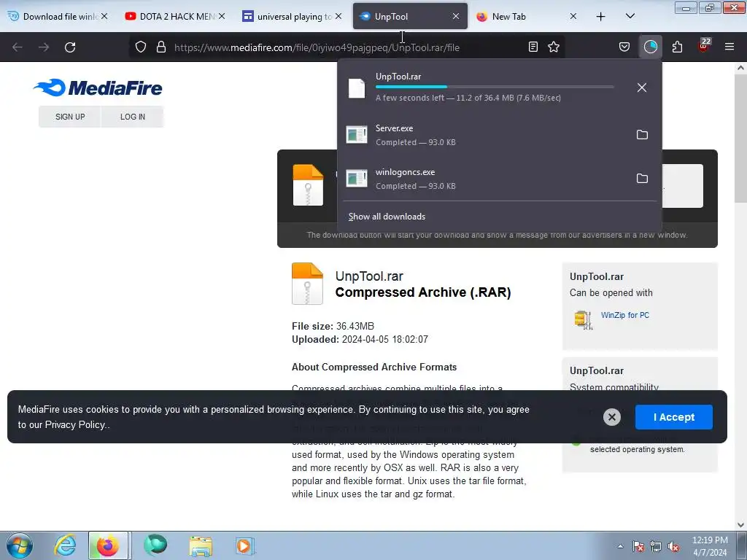Click the MediaFire logo
747x560 pixels.
pyautogui.click(x=98, y=87)
